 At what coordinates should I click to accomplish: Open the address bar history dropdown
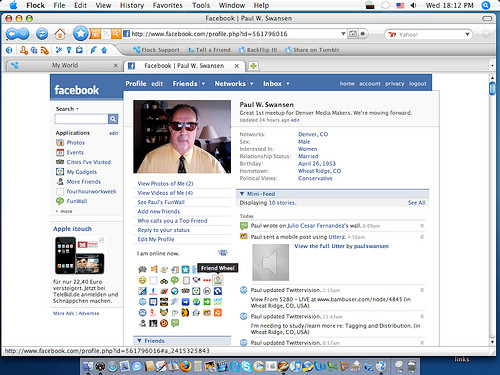(343, 34)
